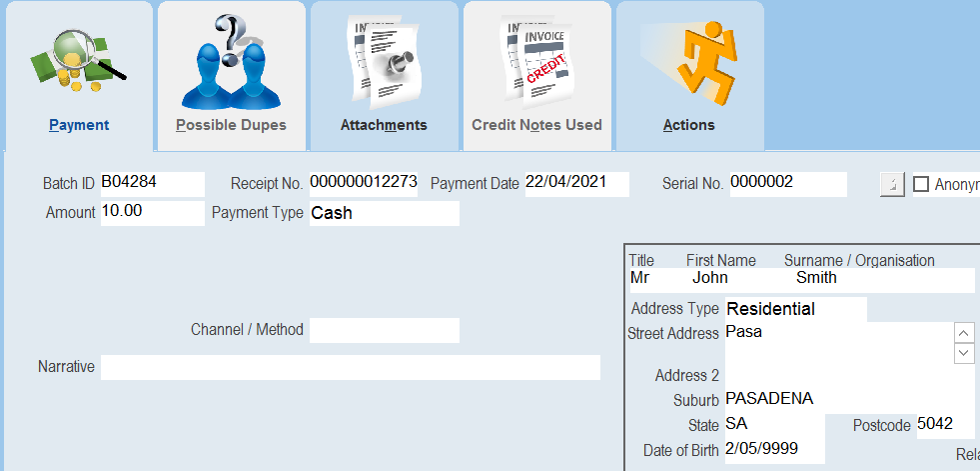Open the Credit Notes Used tab

pos(536,76)
